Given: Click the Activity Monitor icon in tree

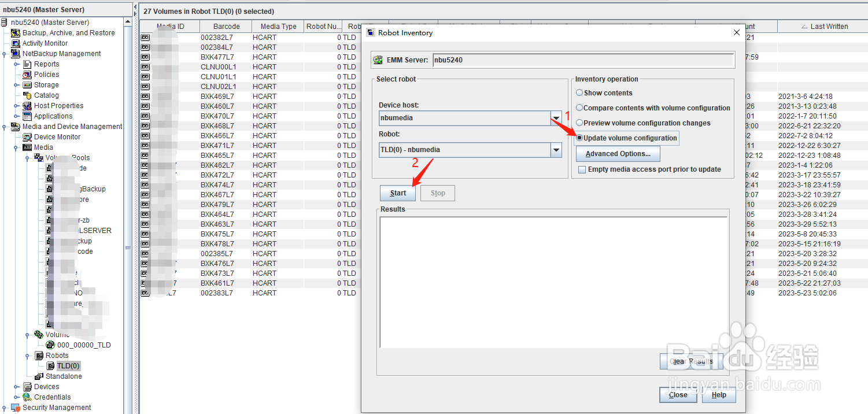Looking at the screenshot, I should (16, 43).
